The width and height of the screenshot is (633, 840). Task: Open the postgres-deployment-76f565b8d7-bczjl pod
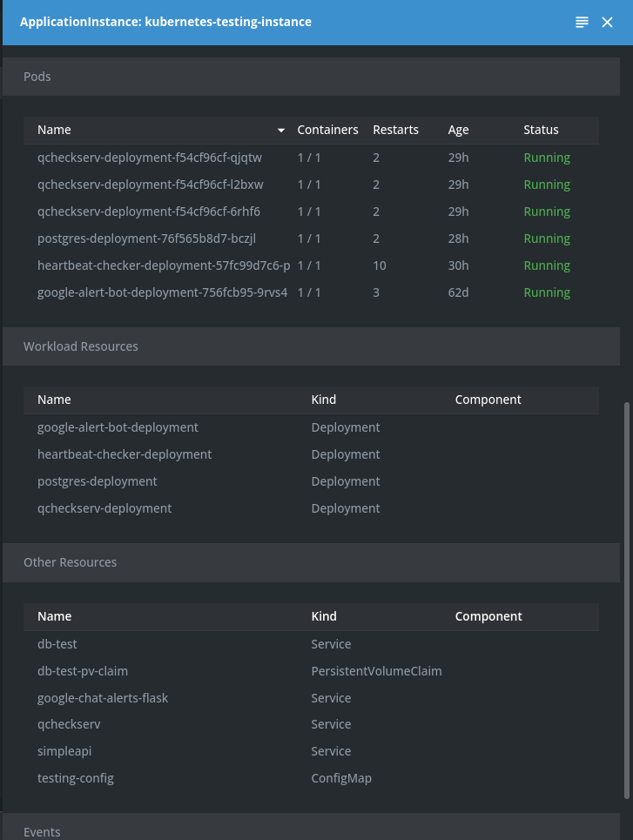145,238
